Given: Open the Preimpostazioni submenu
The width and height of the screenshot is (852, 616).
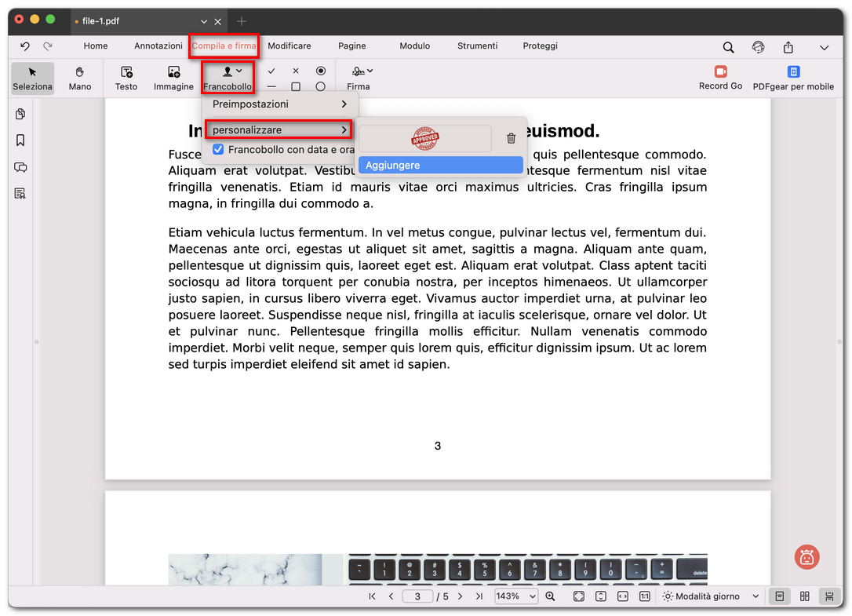Looking at the screenshot, I should (x=279, y=104).
